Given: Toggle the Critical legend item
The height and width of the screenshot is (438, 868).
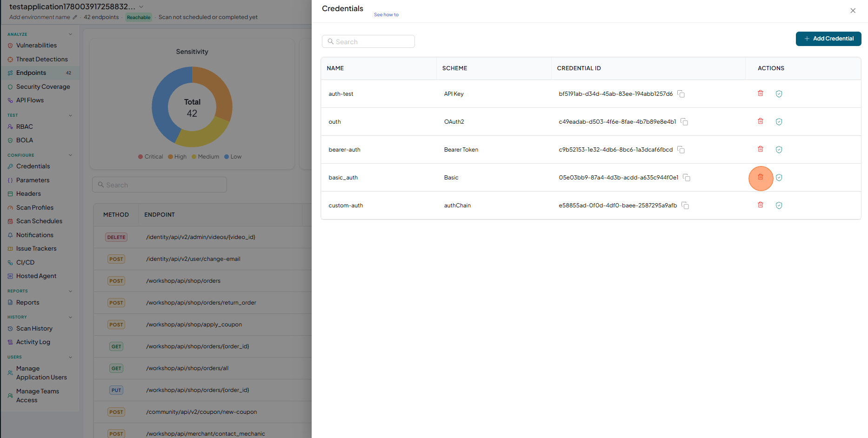Looking at the screenshot, I should [151, 157].
